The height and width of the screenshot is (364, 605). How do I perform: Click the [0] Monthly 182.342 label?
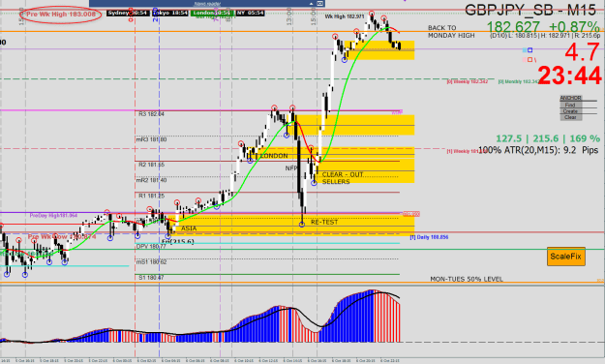(519, 82)
